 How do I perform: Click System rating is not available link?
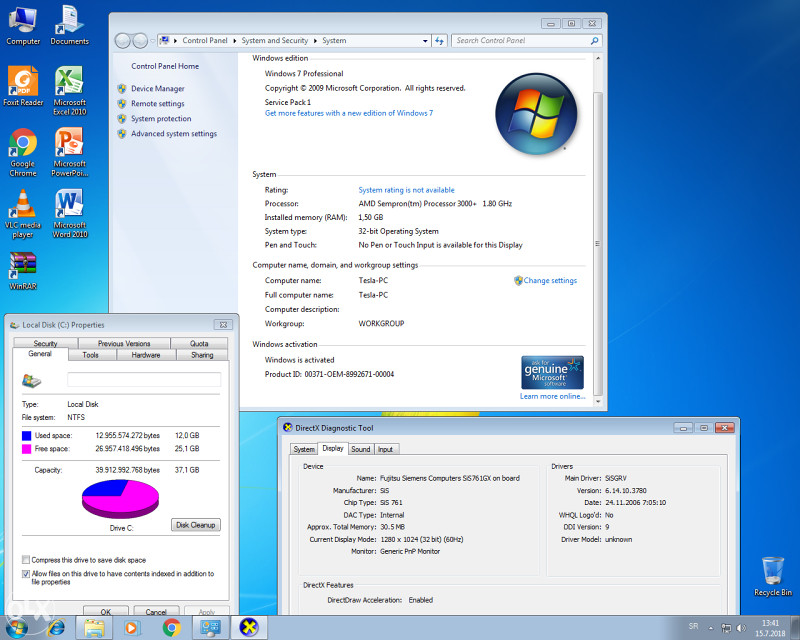(406, 190)
